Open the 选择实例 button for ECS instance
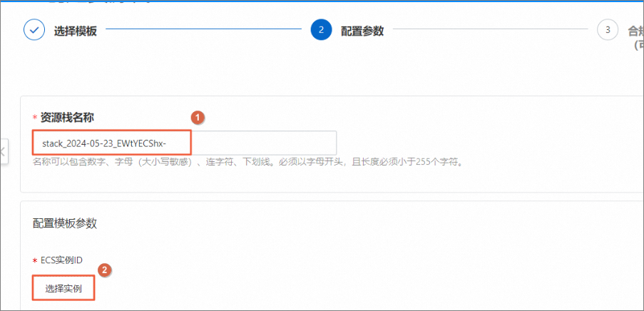Viewport: 644px width, 311px height. [x=63, y=288]
